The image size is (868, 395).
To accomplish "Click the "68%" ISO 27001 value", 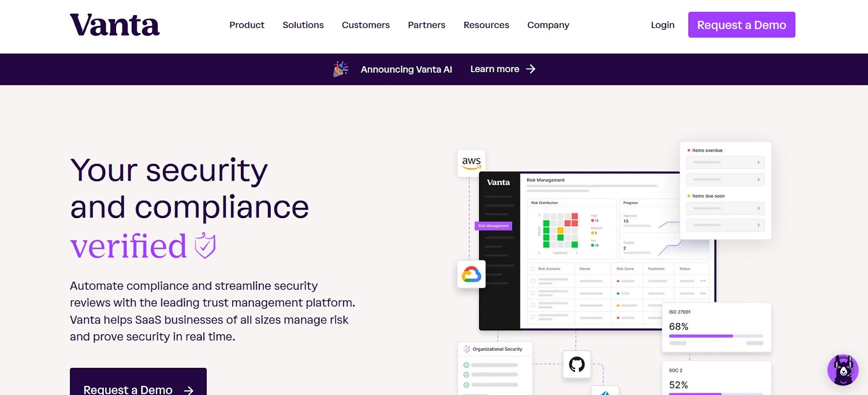I will click(x=679, y=327).
